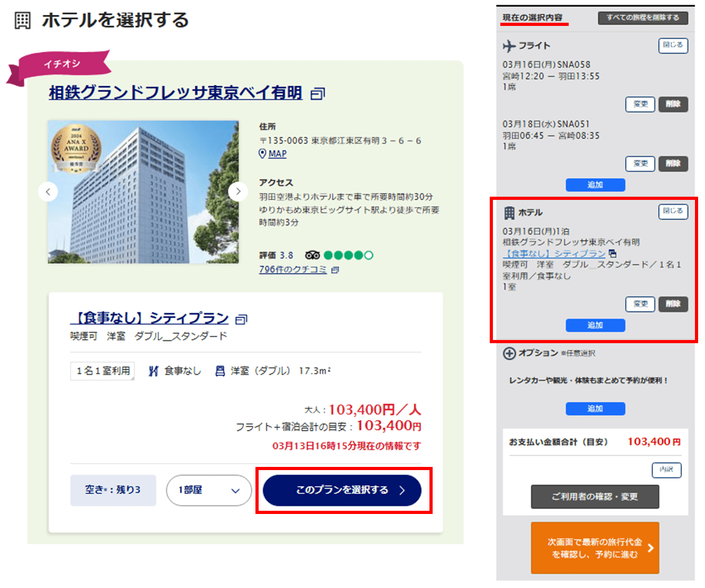Delete the SNA051 return flight

coord(673,163)
